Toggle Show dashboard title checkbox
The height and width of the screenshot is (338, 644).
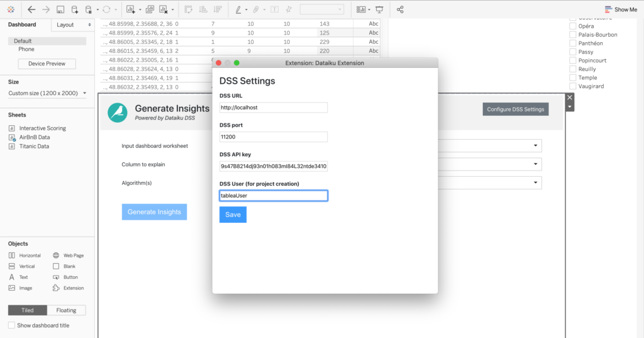(x=11, y=325)
